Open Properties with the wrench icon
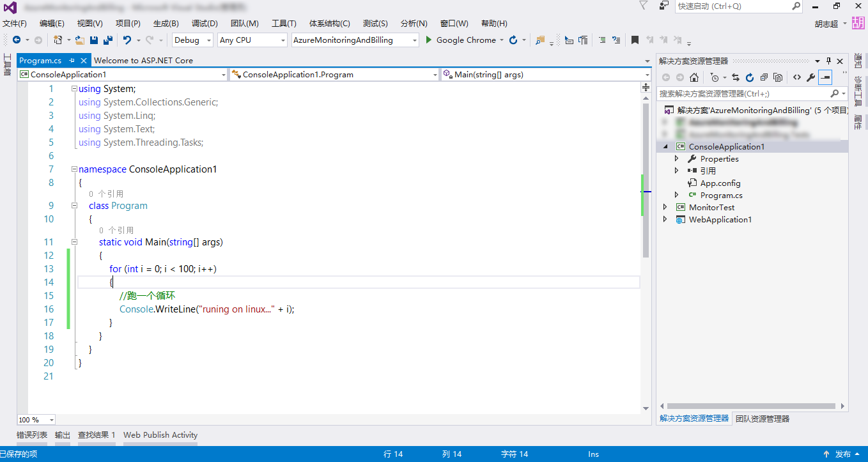Image resolution: width=868 pixels, height=462 pixels. click(811, 77)
